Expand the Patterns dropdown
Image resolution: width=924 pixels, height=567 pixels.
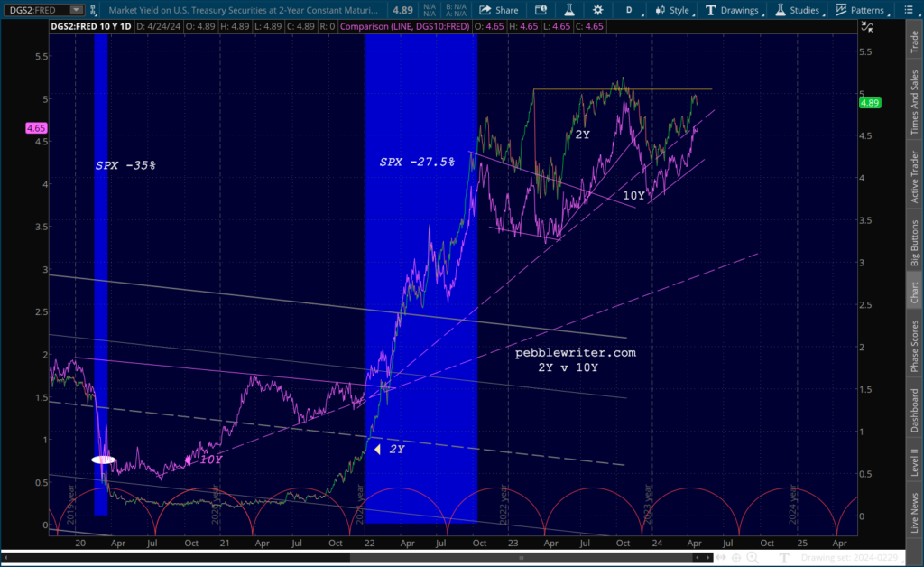[860, 10]
